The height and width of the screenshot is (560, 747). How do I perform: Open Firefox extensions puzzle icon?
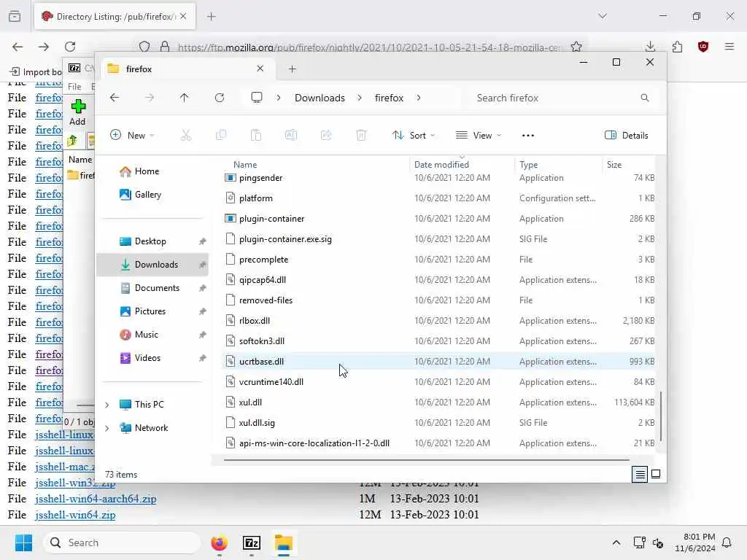(x=677, y=46)
